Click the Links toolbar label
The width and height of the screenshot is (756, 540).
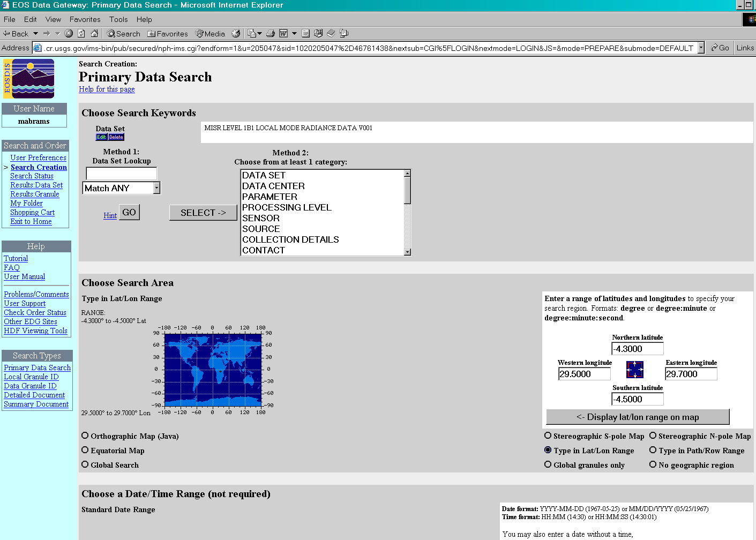(745, 48)
